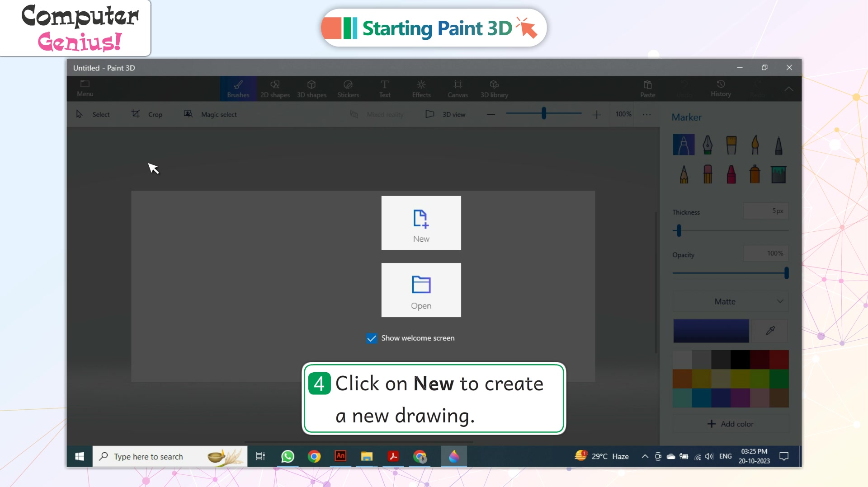Select the Watercolor brush
The image size is (868, 487).
755,145
